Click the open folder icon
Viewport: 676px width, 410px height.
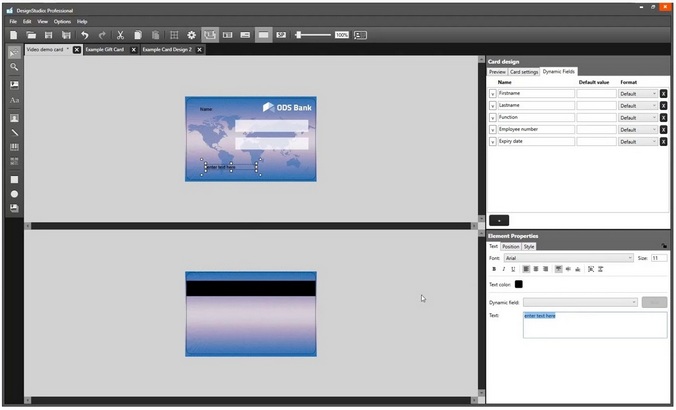(31, 35)
